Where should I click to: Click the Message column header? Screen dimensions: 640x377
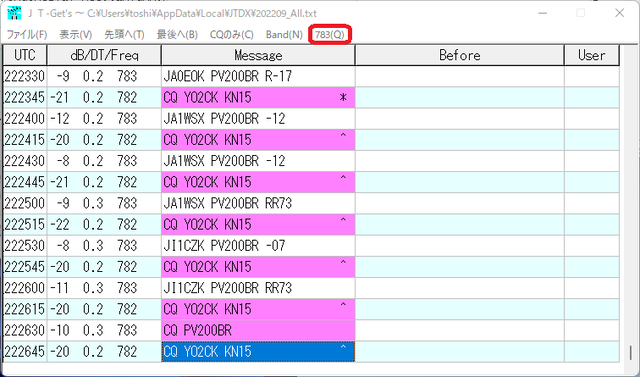(x=258, y=55)
